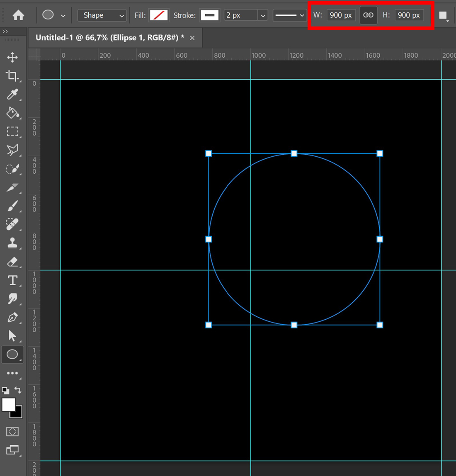The width and height of the screenshot is (456, 476).
Task: Activate the Quick Selection tool
Action: pyautogui.click(x=12, y=169)
